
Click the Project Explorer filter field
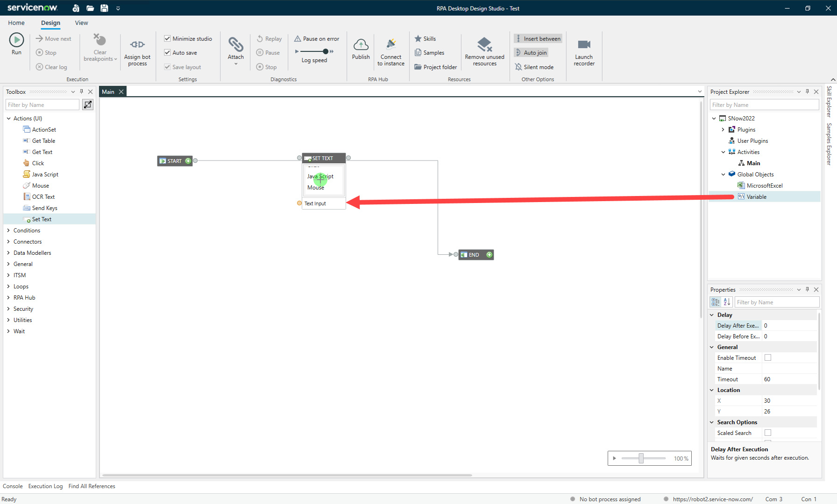[764, 105]
